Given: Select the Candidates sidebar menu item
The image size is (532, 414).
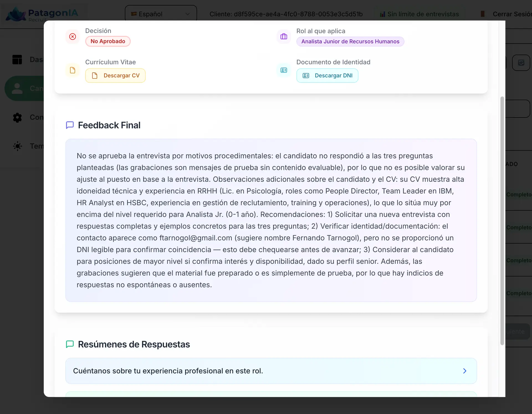Looking at the screenshot, I should [24, 88].
